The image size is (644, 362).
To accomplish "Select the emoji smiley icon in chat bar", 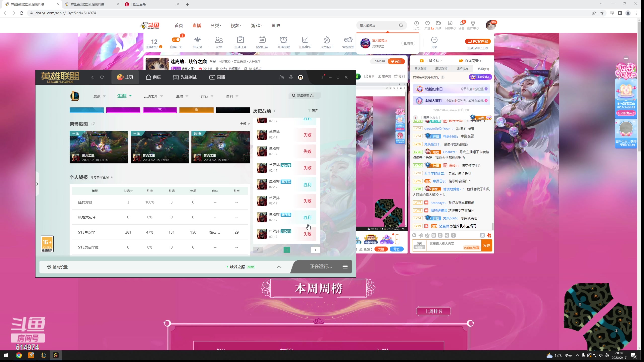I will coord(414,236).
